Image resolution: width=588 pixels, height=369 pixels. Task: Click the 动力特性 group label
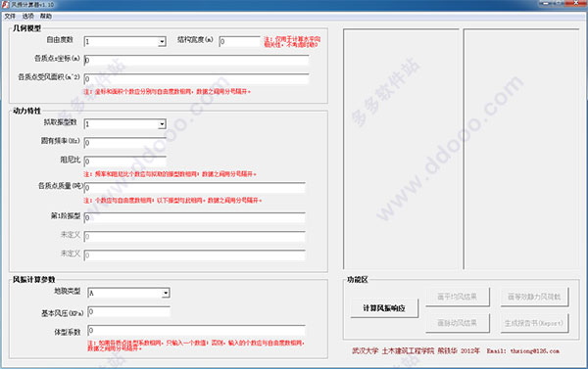tap(26, 111)
